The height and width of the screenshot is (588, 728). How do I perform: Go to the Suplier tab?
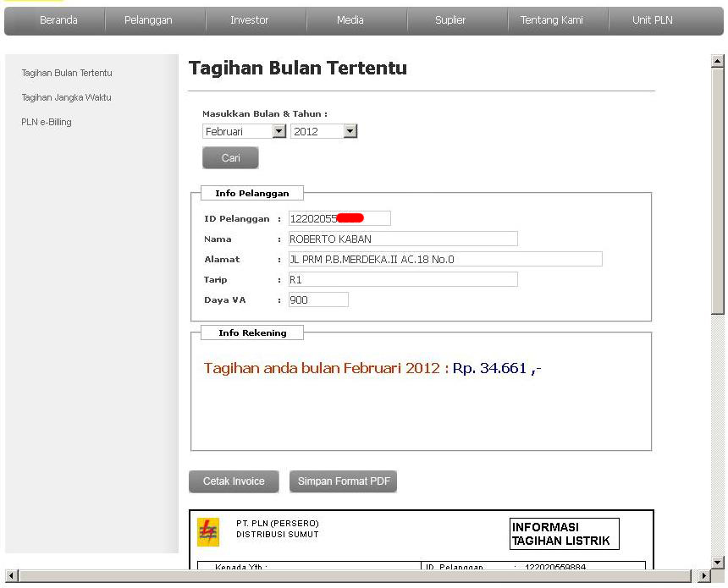click(449, 19)
